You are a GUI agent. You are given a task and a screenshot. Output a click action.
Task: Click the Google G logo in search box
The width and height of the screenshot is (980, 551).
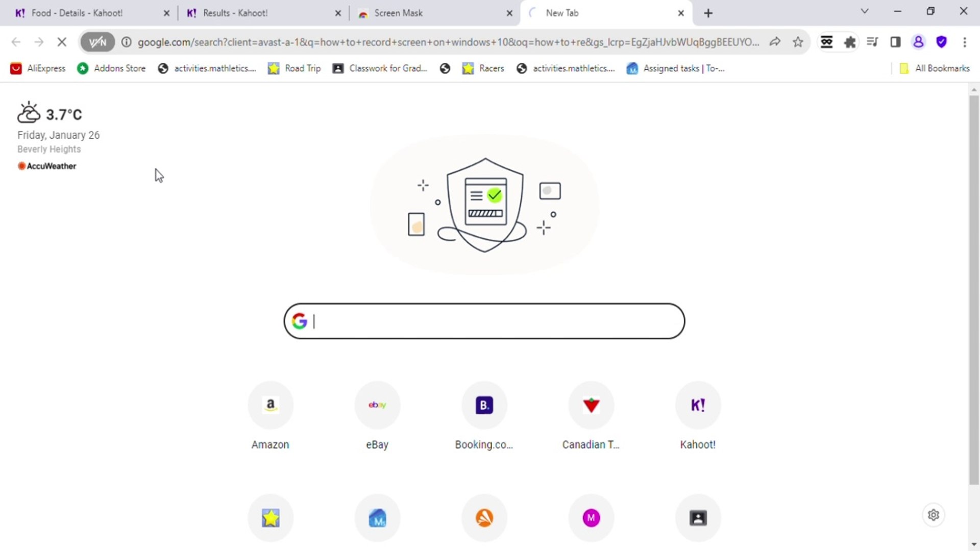299,321
